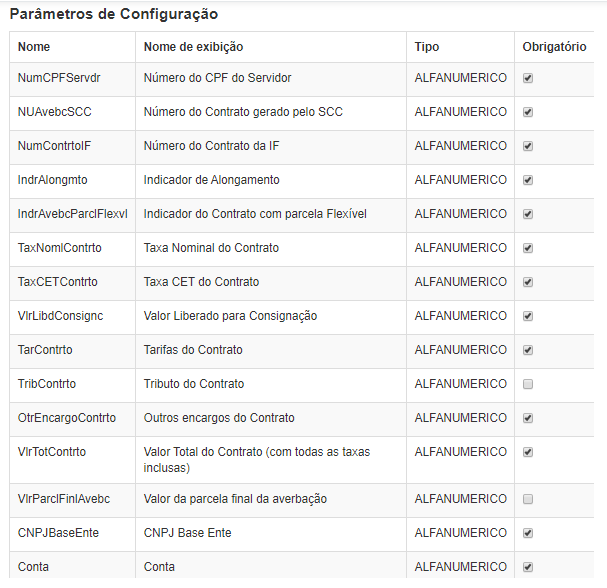Toggle Obrigatório checkbox for NUAvebcSCC
Viewport: 607px width, 588px height.
click(x=528, y=112)
